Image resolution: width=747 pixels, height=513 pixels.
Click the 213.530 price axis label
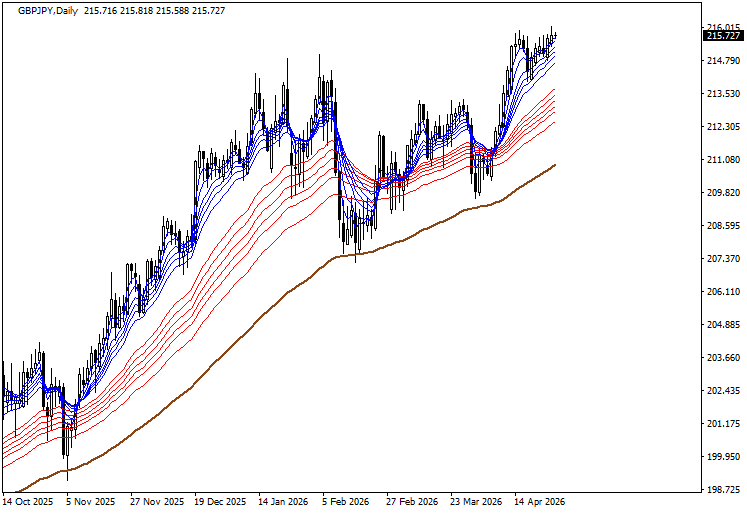(723, 94)
